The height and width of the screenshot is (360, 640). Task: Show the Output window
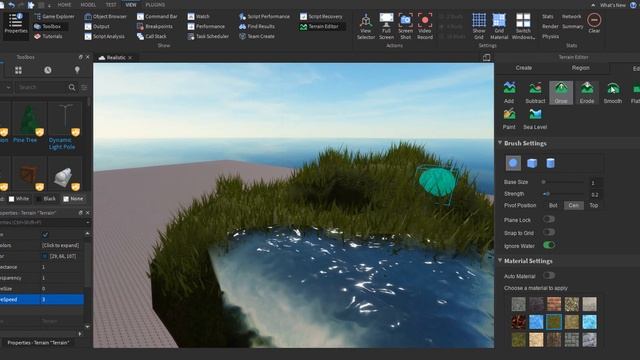point(97,27)
